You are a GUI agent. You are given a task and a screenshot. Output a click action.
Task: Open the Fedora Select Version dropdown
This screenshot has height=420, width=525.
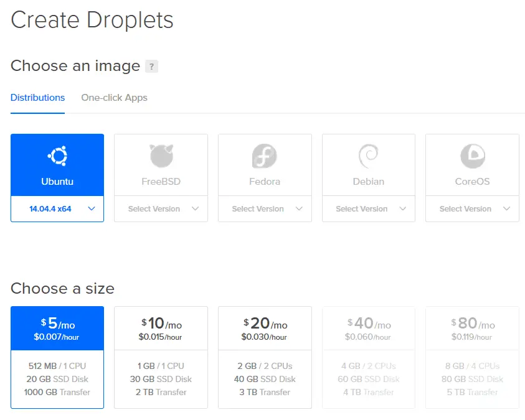coord(265,208)
